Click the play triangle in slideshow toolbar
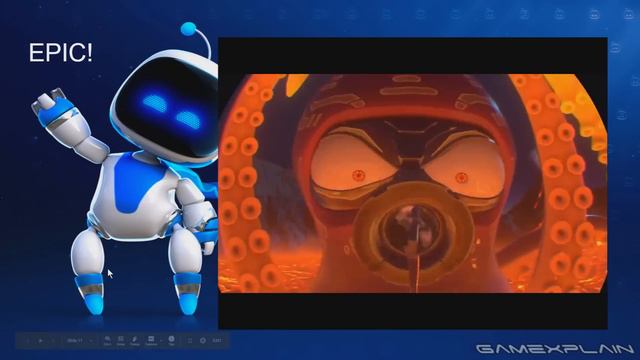 (x=40, y=340)
